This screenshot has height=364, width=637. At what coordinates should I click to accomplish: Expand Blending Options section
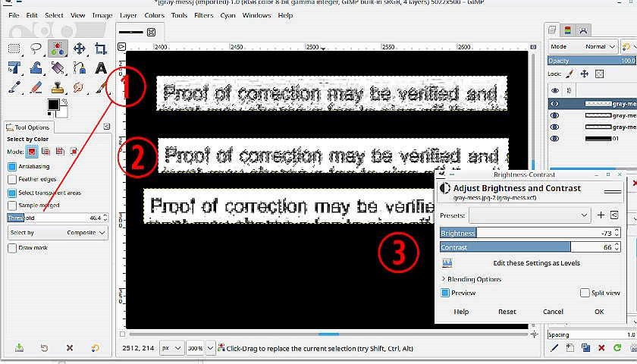click(471, 279)
